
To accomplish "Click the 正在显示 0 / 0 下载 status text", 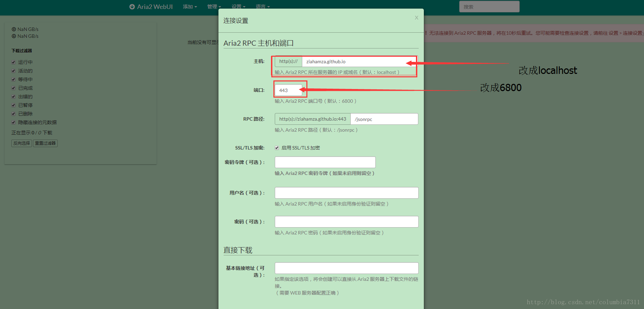I will [x=32, y=133].
